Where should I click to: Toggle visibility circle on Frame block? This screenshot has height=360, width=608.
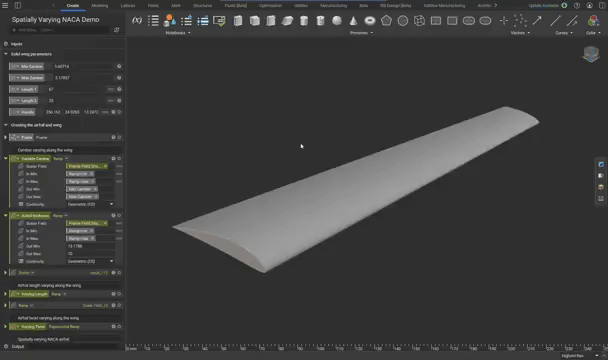119,137
